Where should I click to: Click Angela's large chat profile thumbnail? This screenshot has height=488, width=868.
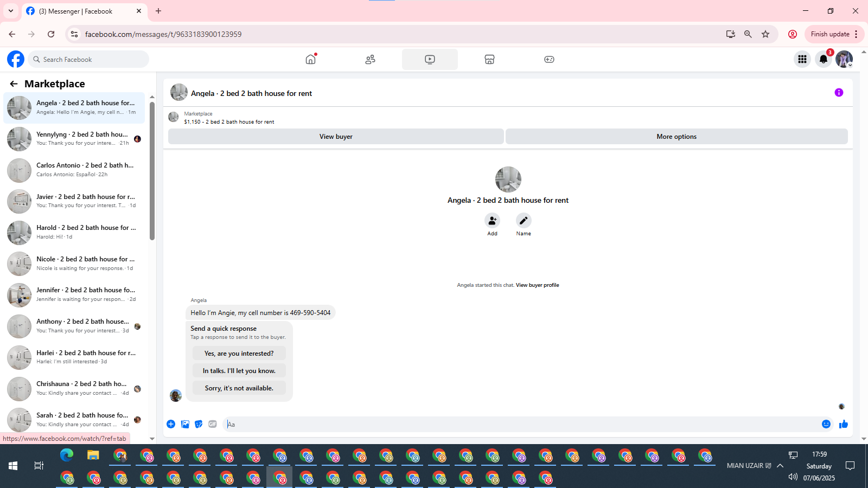point(508,179)
